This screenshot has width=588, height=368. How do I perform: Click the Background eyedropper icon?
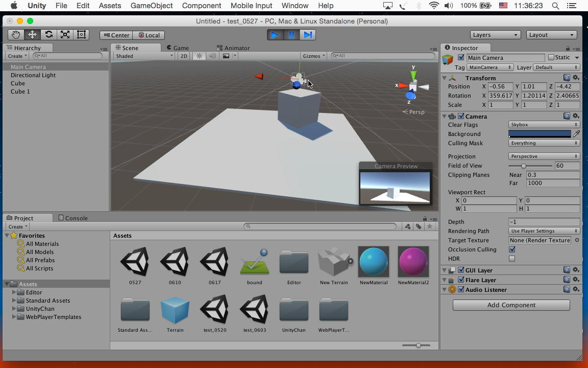coord(576,134)
